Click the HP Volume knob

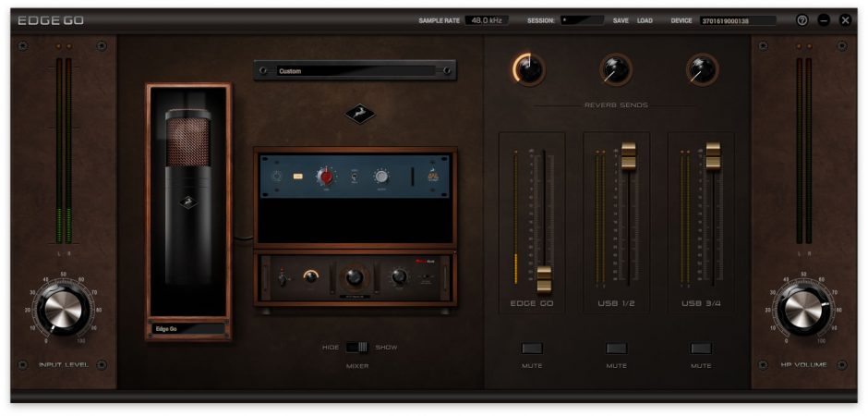point(803,309)
